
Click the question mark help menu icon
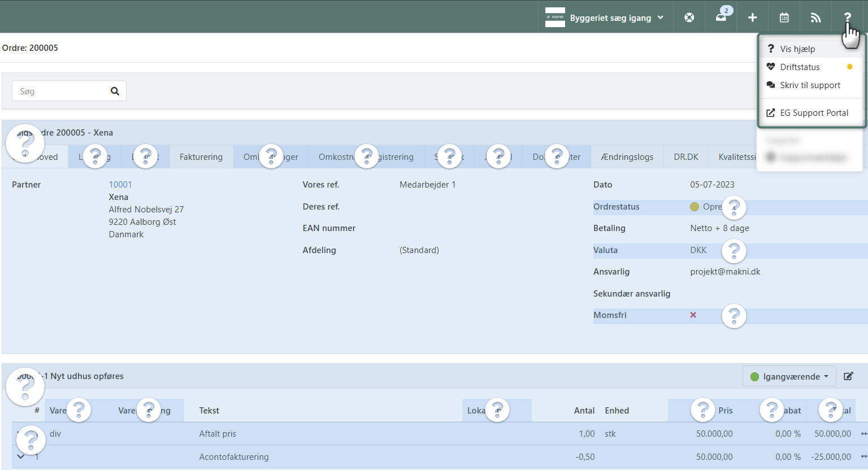coord(847,18)
